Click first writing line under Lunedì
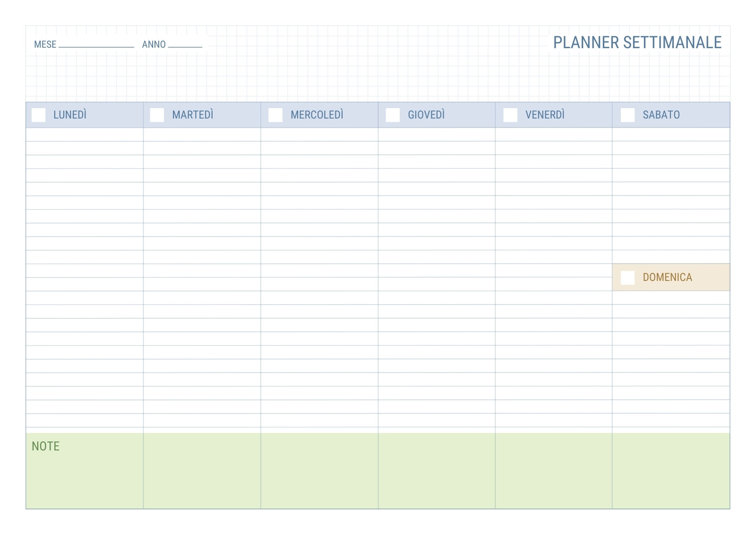Image resolution: width=756 pixels, height=534 pixels. point(85,135)
